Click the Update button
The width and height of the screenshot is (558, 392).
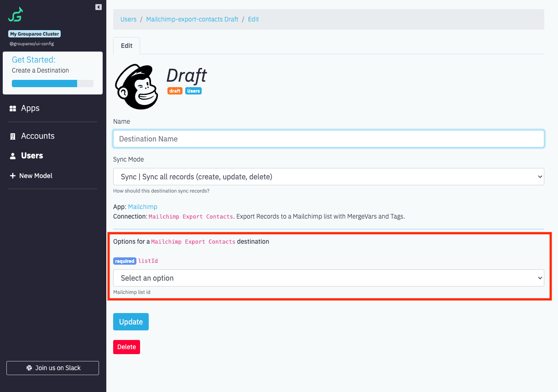tap(131, 322)
